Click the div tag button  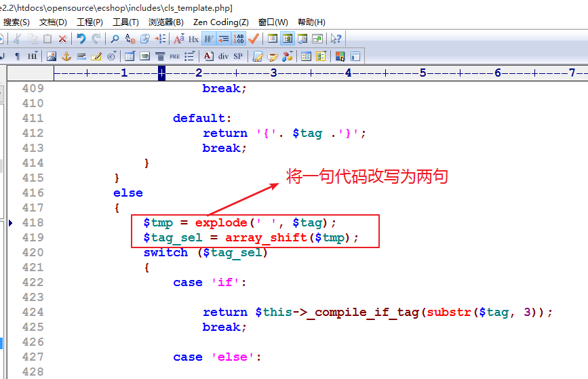coord(223,56)
